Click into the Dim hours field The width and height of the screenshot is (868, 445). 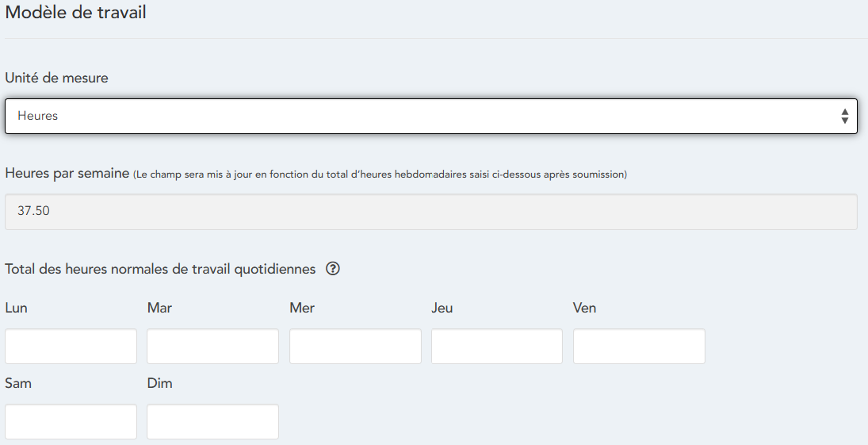click(212, 422)
